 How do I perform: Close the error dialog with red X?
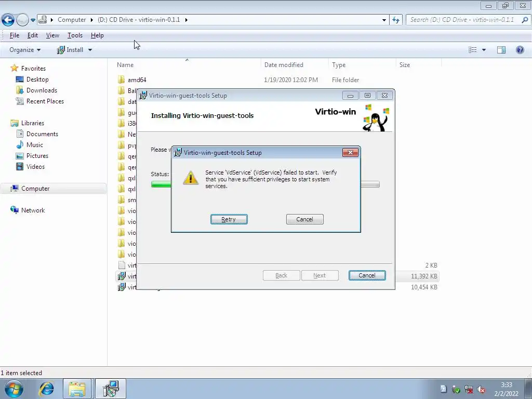click(350, 152)
